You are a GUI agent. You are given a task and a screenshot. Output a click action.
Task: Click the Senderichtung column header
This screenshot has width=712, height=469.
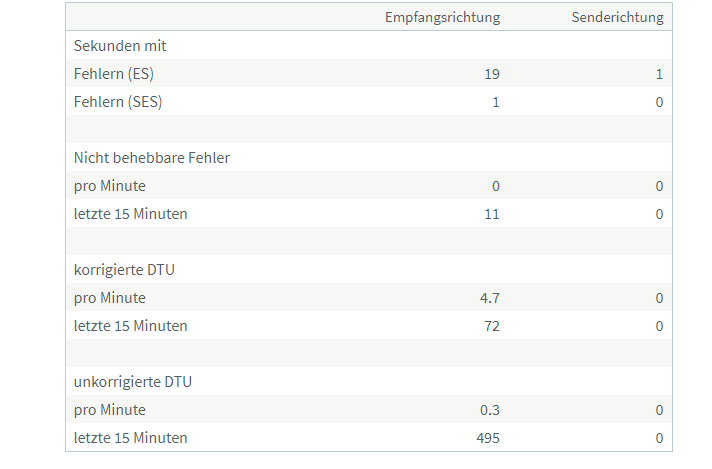coord(616,18)
